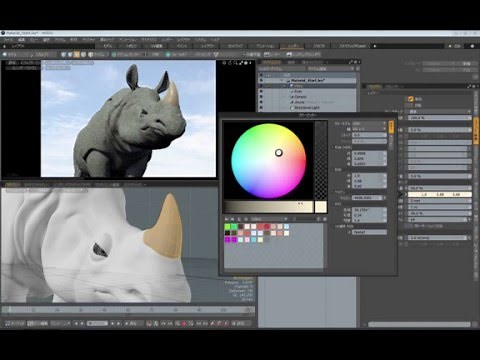Click the Kelvin temperature field in the color picker
Viewport: 480px width, 360px height.
367,198
